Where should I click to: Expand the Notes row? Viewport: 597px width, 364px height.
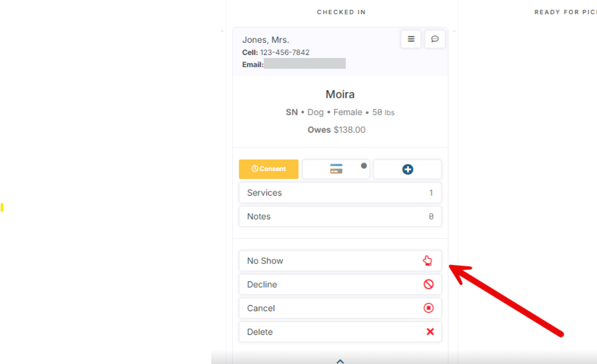pyautogui.click(x=340, y=217)
